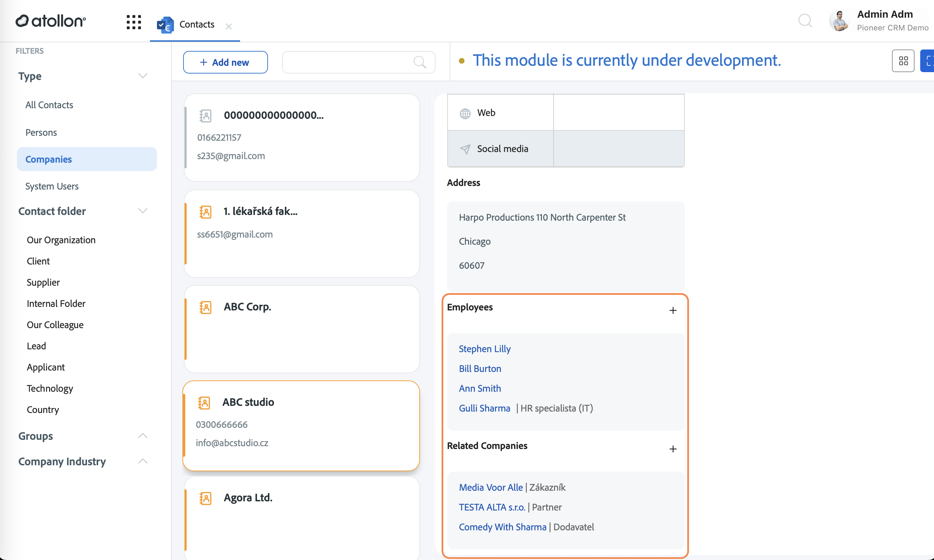Expand the Company Industry filter section
This screenshot has width=934, height=560.
142,461
